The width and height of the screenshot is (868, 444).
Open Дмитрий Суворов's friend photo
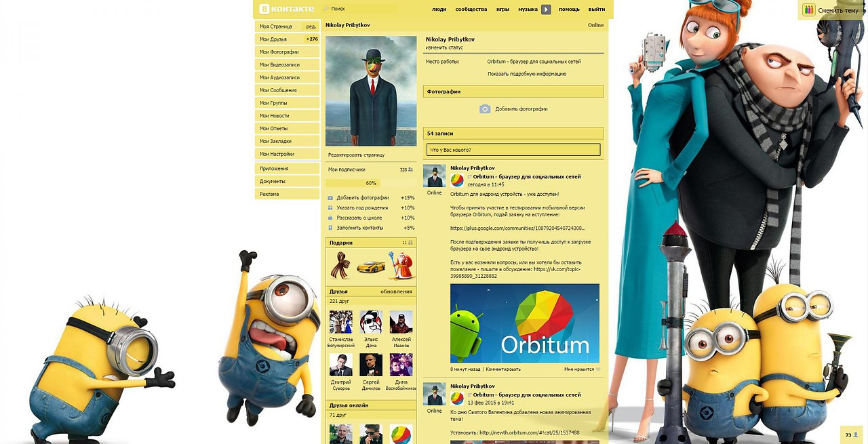(x=340, y=365)
